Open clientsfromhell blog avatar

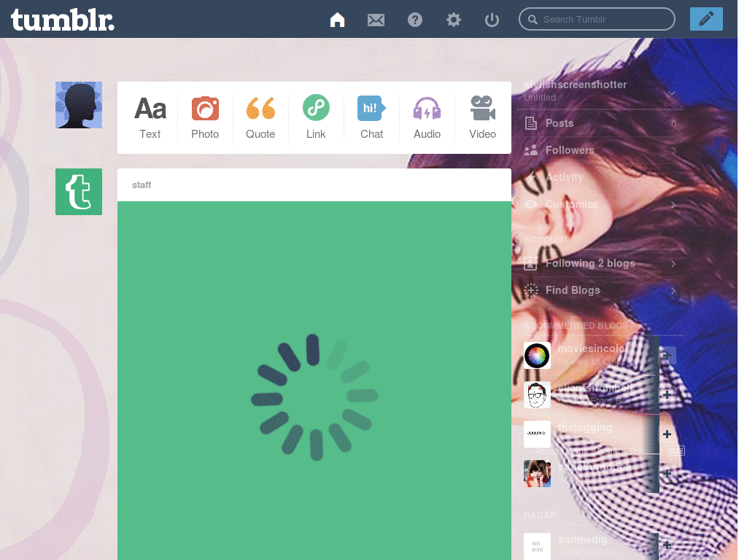537,394
